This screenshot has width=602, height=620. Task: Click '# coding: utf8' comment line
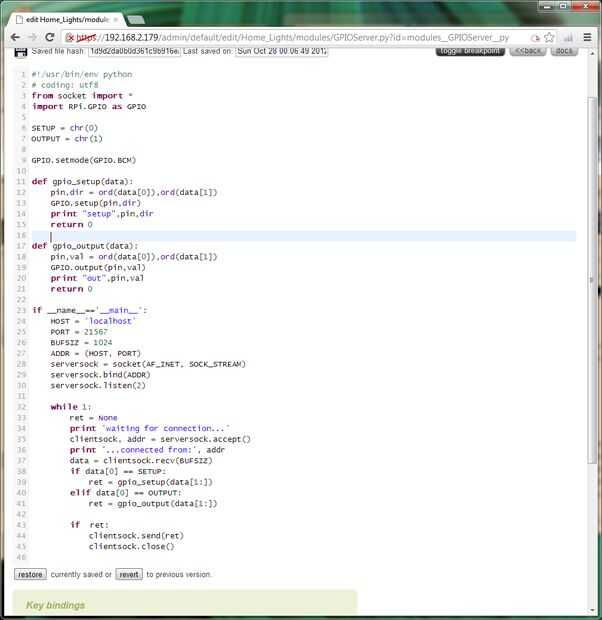65,85
